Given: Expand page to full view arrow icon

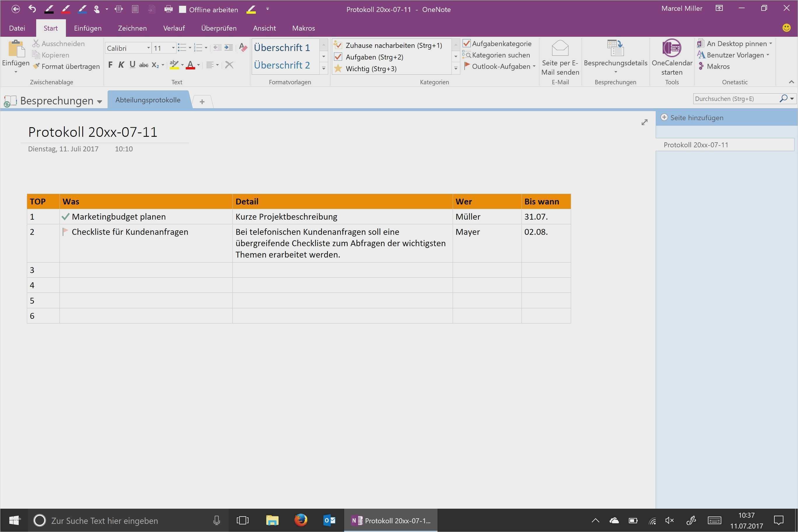Looking at the screenshot, I should [x=644, y=122].
